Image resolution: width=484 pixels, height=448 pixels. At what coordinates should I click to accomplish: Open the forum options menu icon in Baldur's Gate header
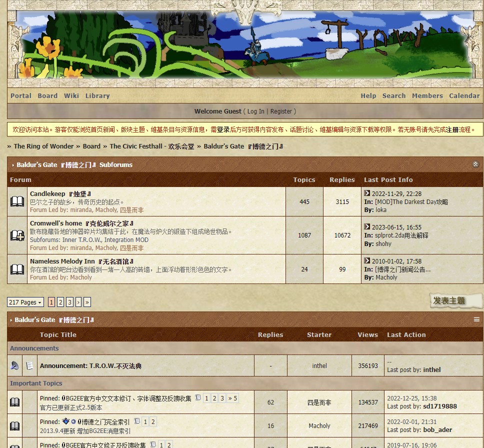pos(476,319)
